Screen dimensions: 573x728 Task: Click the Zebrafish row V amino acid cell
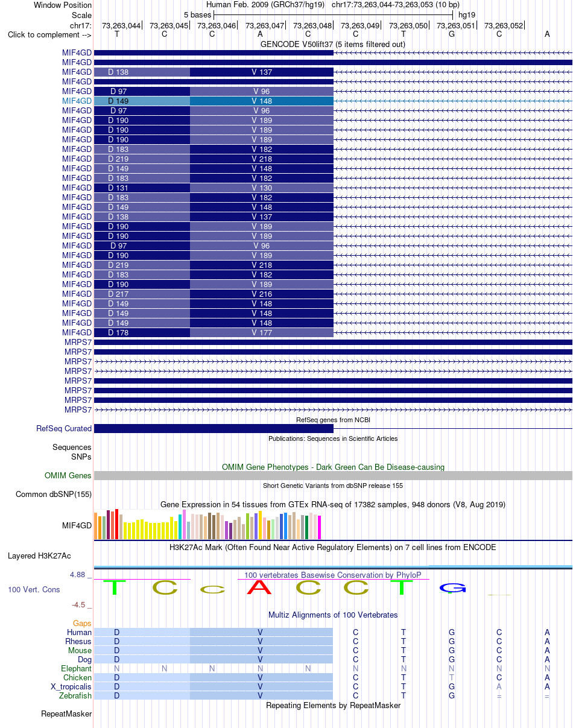tap(262, 695)
